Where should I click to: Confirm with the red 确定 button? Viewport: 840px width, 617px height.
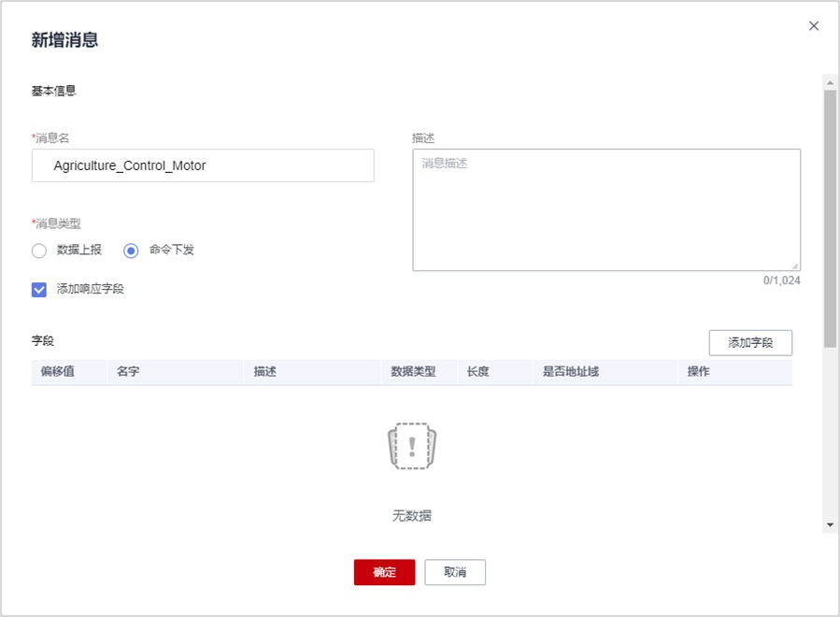384,572
